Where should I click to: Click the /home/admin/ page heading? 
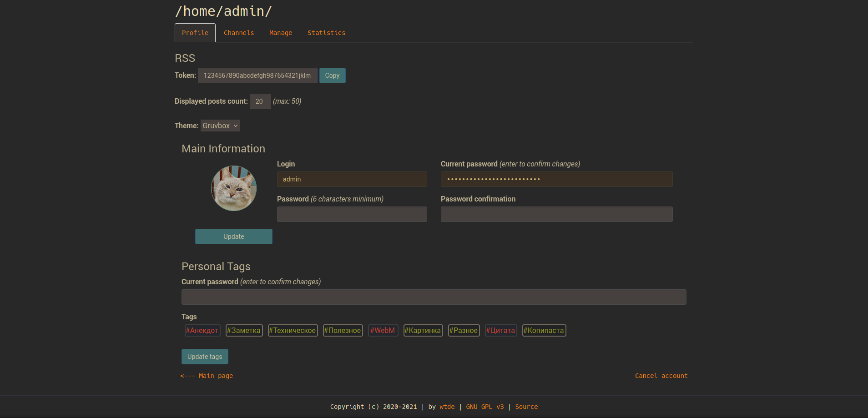click(x=224, y=11)
